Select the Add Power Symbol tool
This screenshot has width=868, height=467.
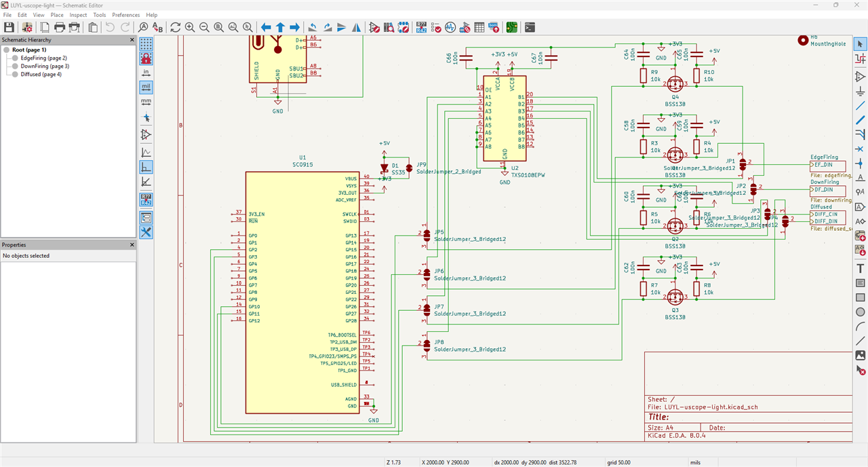(860, 92)
